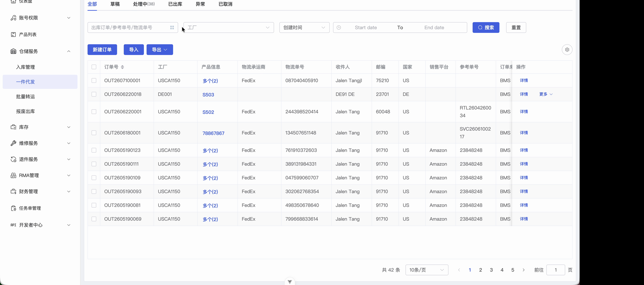Check row OUT2606220018
The width and height of the screenshot is (644, 285).
tap(94, 94)
